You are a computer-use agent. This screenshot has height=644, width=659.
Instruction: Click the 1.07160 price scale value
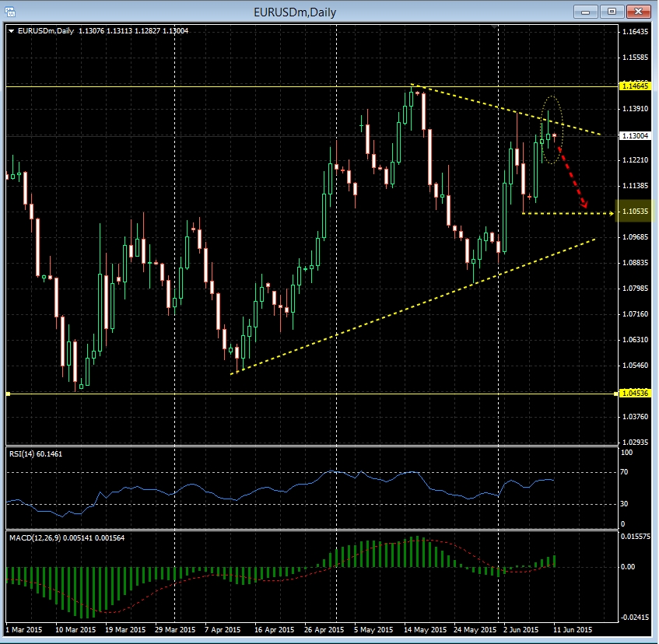click(636, 314)
